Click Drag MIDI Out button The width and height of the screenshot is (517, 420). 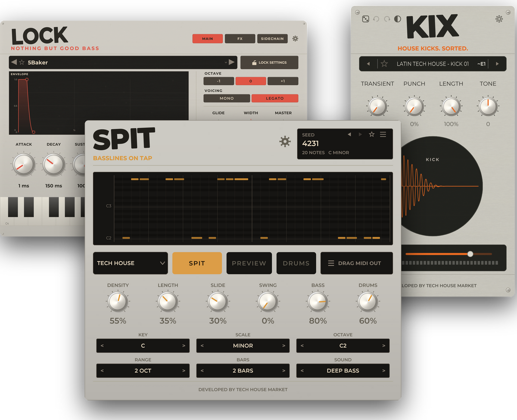point(357,263)
